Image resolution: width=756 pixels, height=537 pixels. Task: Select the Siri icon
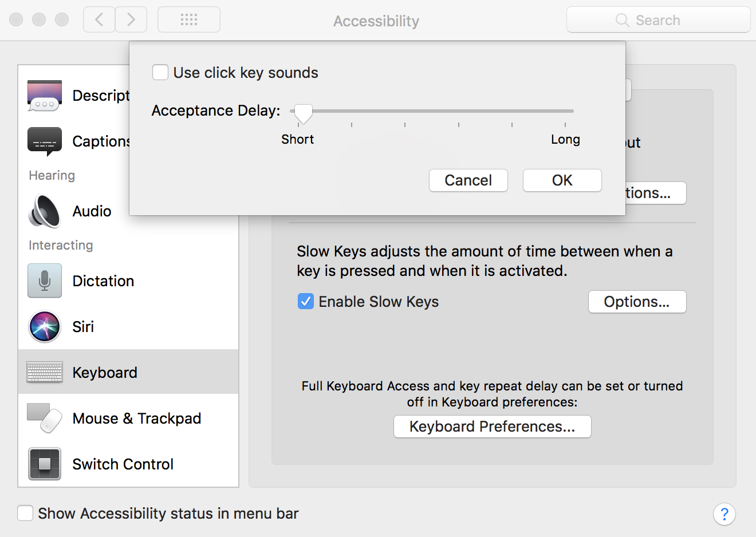[x=45, y=327]
